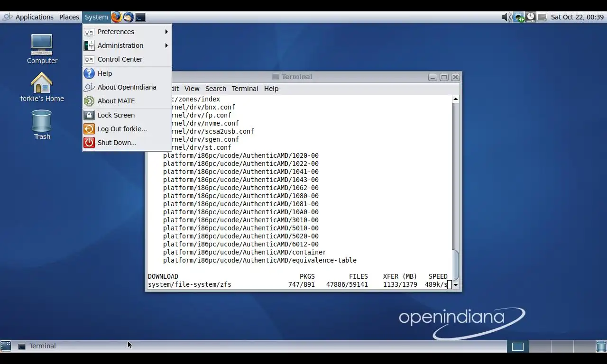
Task: Close the Terminal window
Action: [455, 77]
